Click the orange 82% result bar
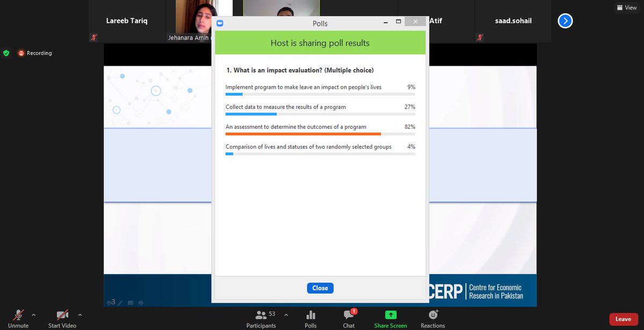 tap(303, 134)
